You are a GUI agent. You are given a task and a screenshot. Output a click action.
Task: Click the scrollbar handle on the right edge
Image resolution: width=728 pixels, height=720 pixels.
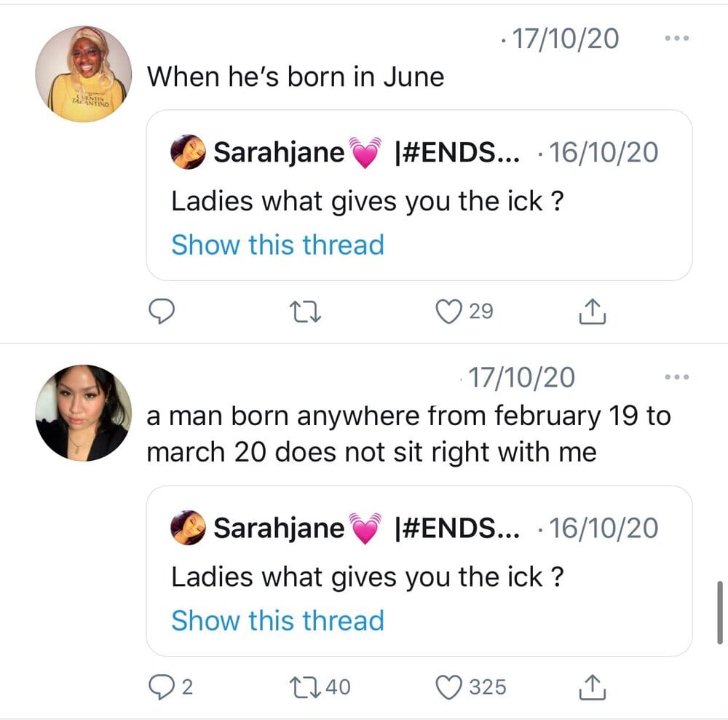[720, 612]
